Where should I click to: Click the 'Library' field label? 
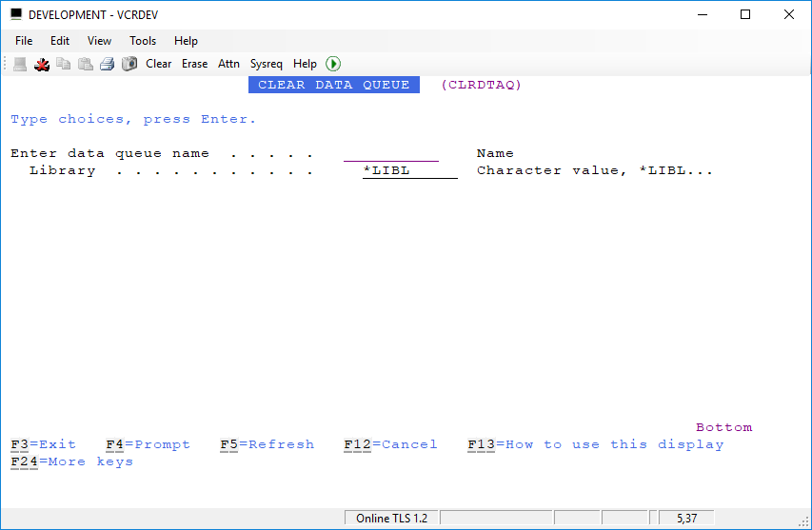(63, 171)
